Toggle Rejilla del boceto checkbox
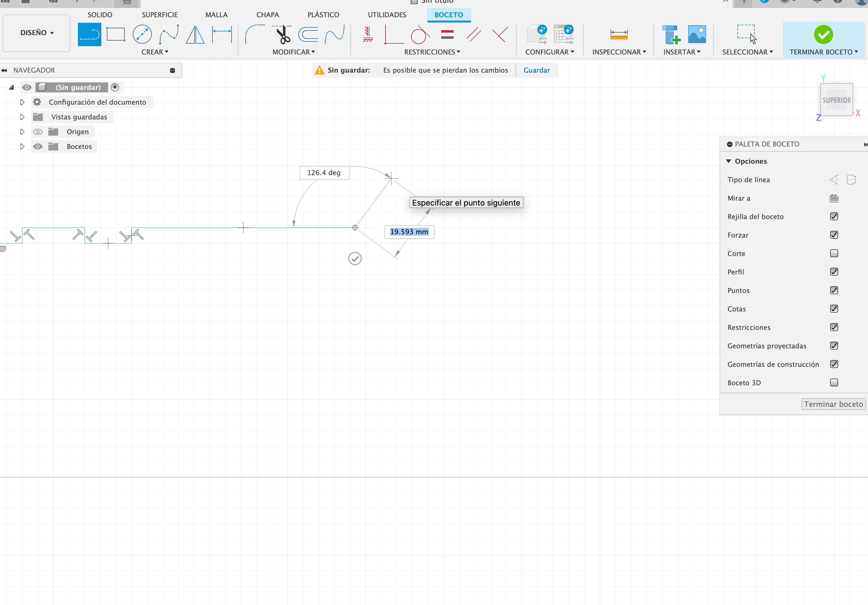This screenshot has height=605, width=868. point(834,217)
